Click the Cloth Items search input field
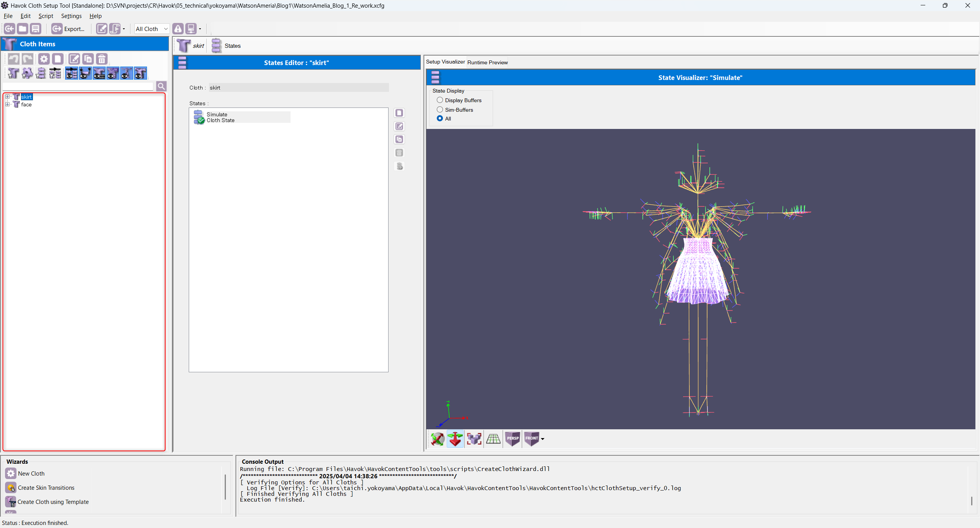This screenshot has width=980, height=528. [78, 86]
